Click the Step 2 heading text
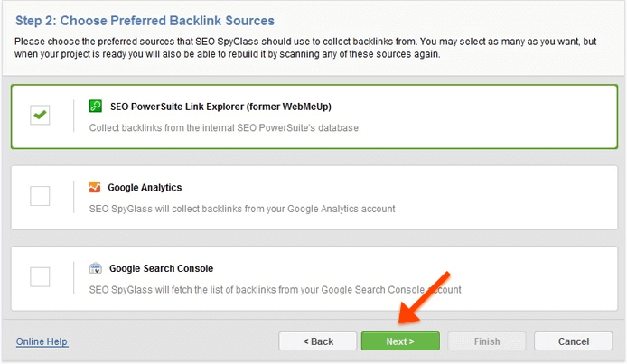Viewport: 627px width, 364px height. point(145,20)
